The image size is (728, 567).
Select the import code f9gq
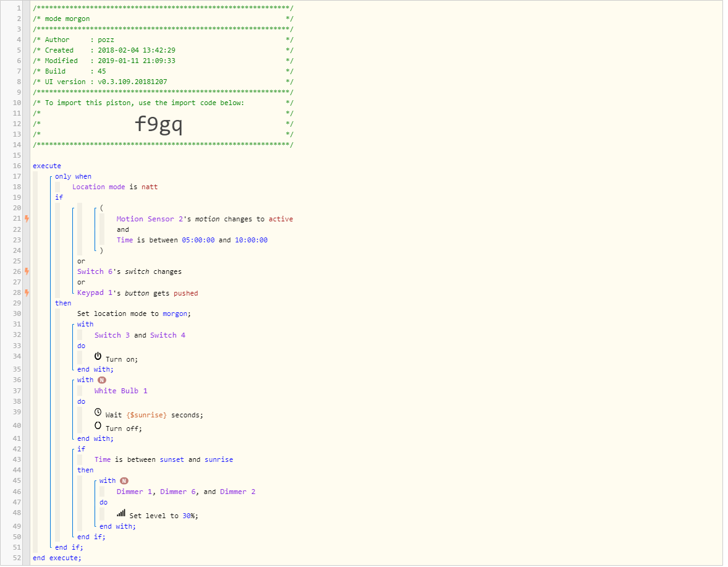[158, 124]
